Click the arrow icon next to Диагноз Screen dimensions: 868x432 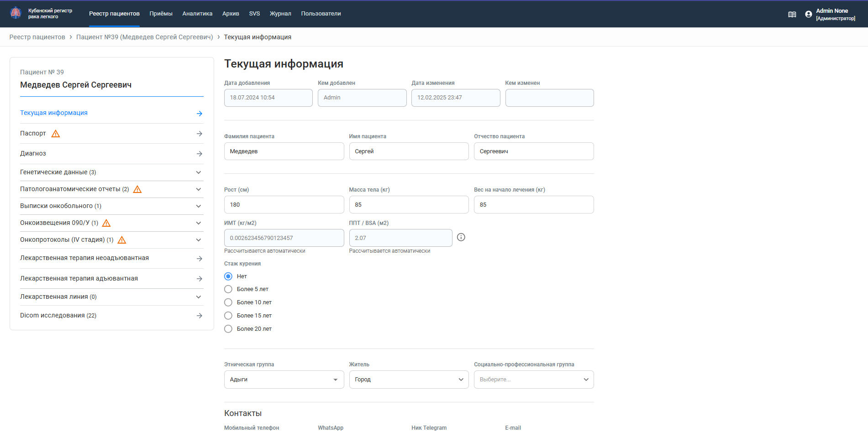click(199, 154)
